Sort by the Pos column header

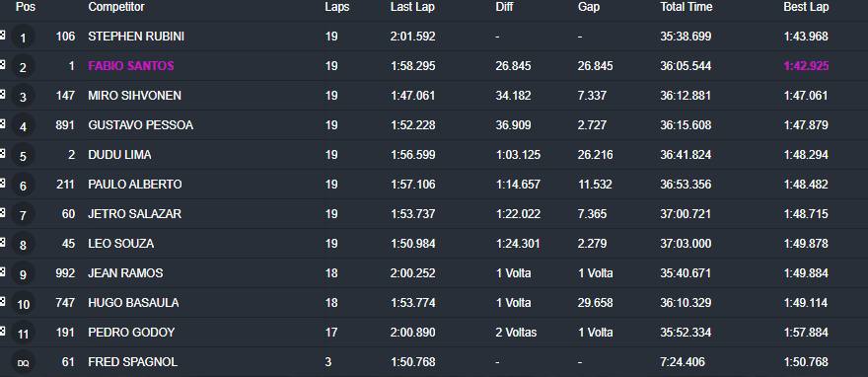[25, 7]
